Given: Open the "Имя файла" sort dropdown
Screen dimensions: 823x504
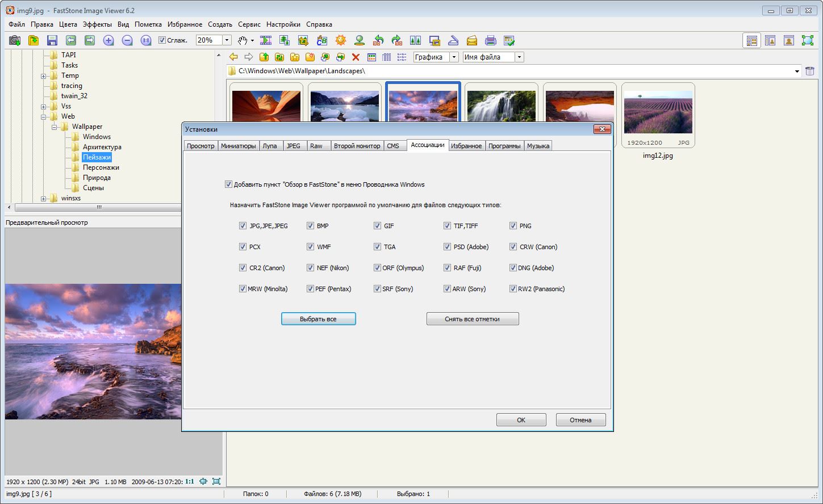Looking at the screenshot, I should [x=519, y=57].
